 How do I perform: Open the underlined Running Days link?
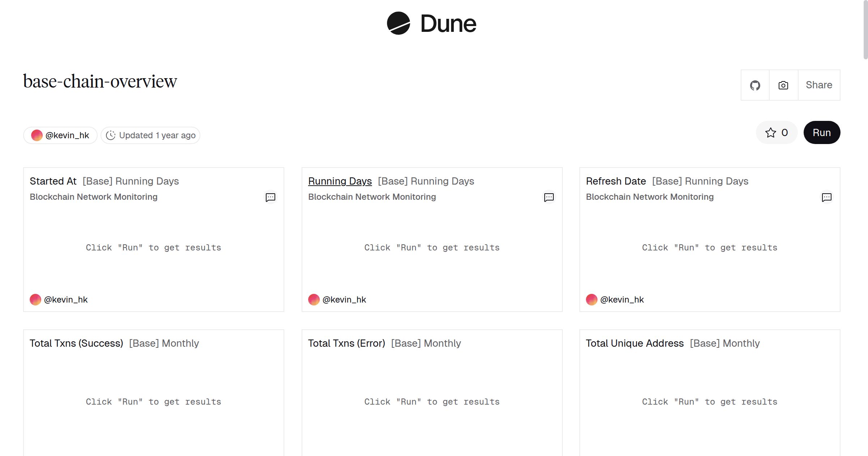coord(340,181)
